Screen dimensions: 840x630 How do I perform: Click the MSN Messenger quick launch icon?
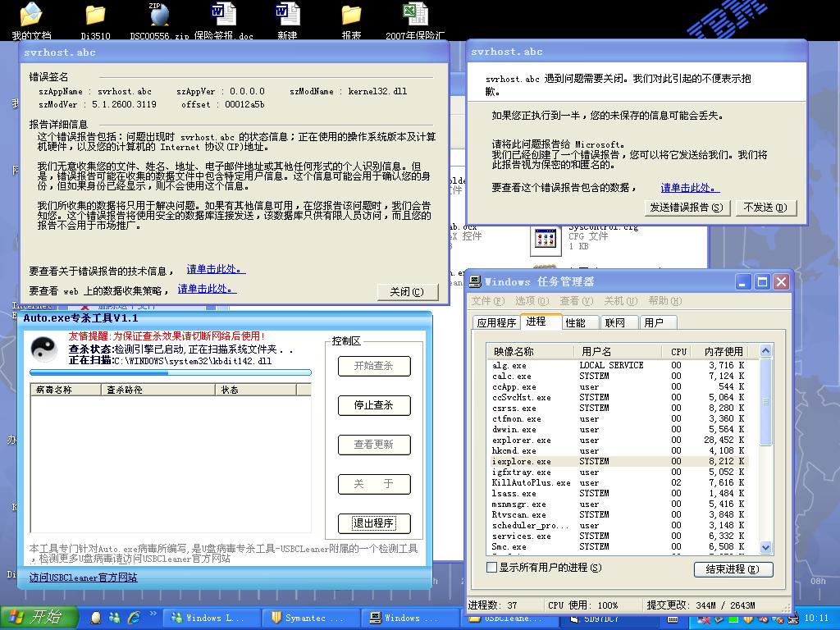click(115, 618)
